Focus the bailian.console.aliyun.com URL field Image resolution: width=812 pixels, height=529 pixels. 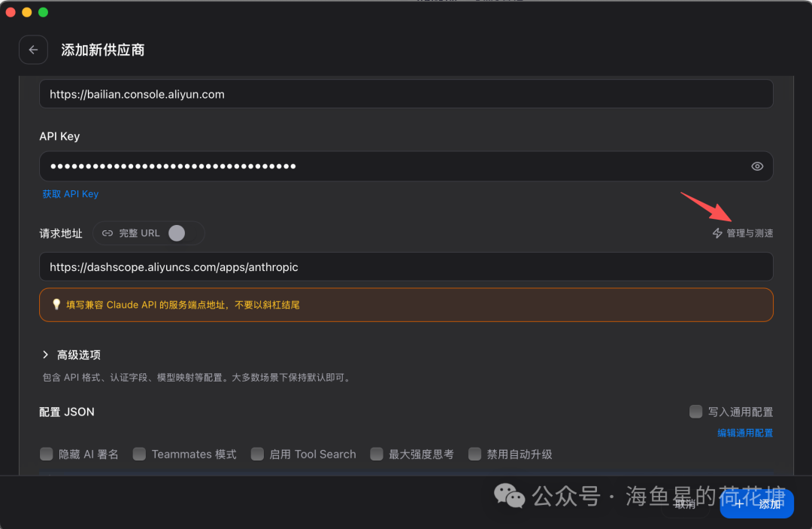coord(406,94)
